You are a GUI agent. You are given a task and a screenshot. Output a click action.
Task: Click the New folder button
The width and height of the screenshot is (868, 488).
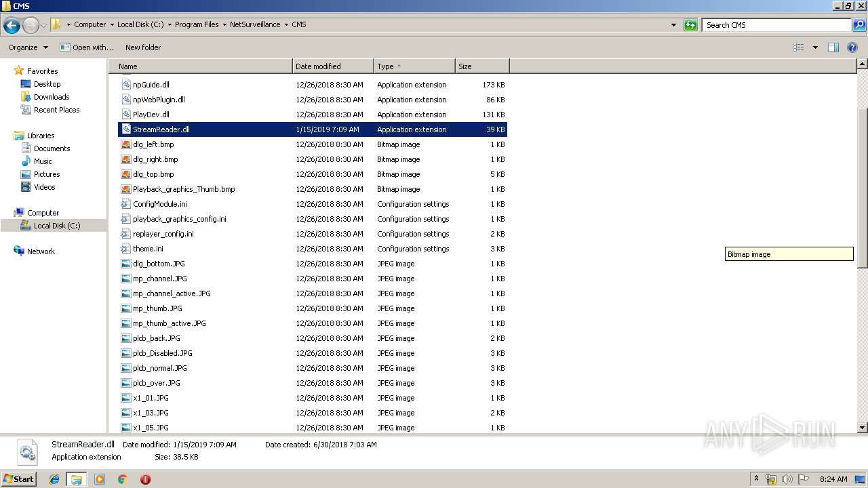point(143,47)
